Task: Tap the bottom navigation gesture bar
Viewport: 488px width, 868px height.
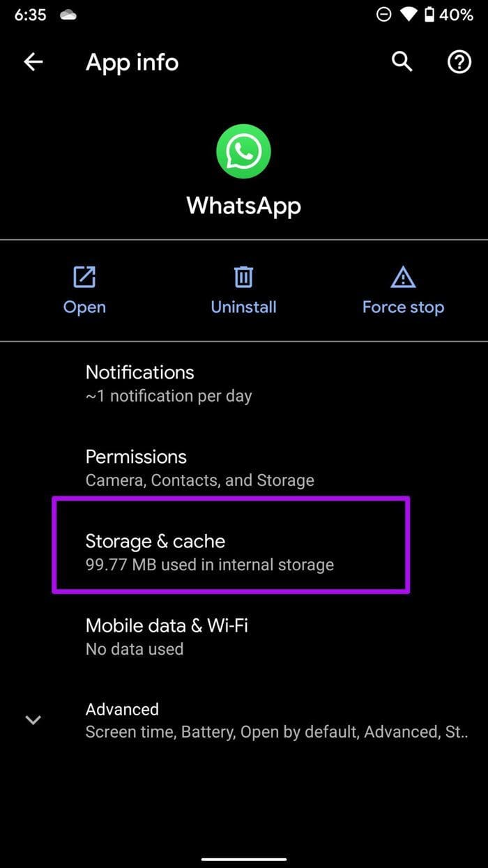Action: [244, 859]
